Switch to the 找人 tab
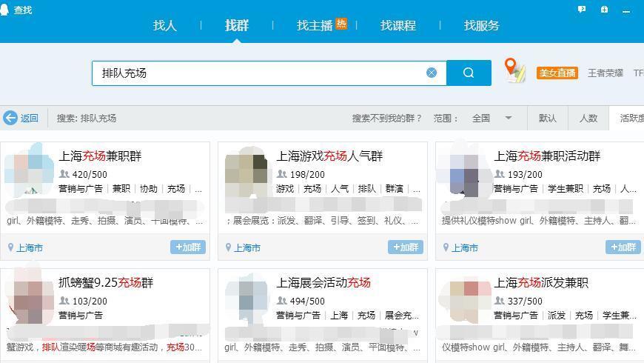Viewport: 644px width, 363px height. coord(164,25)
